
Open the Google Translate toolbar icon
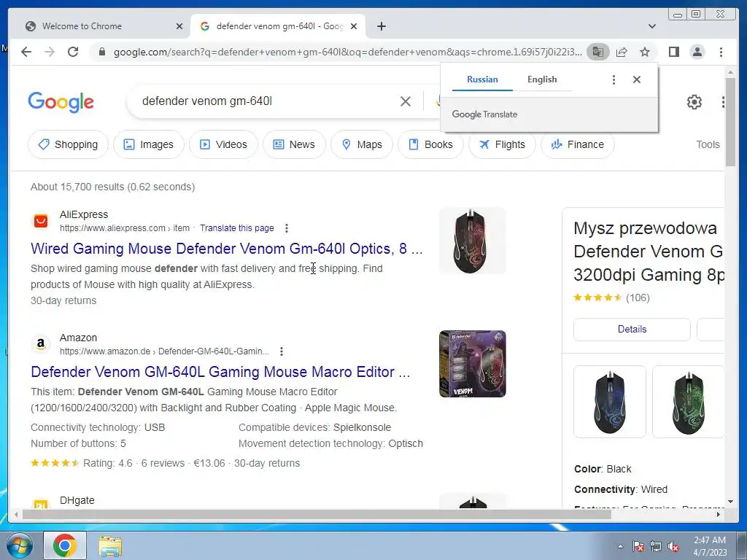pos(598,52)
